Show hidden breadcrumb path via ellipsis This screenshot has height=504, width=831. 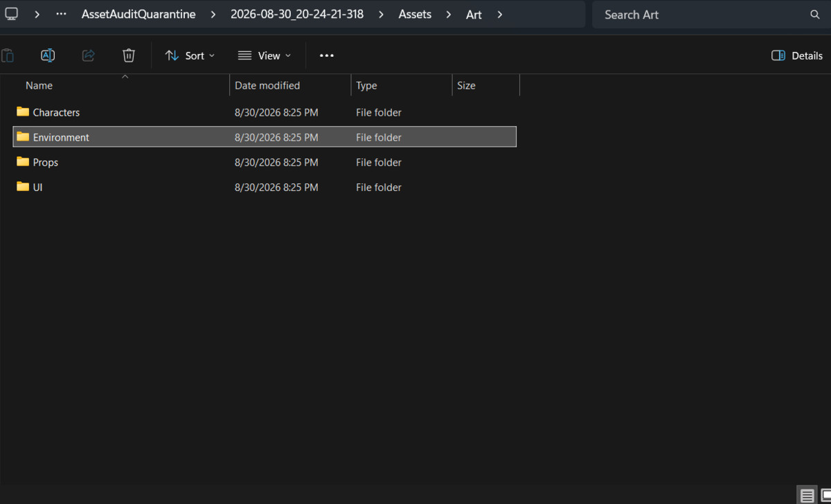[62, 15]
